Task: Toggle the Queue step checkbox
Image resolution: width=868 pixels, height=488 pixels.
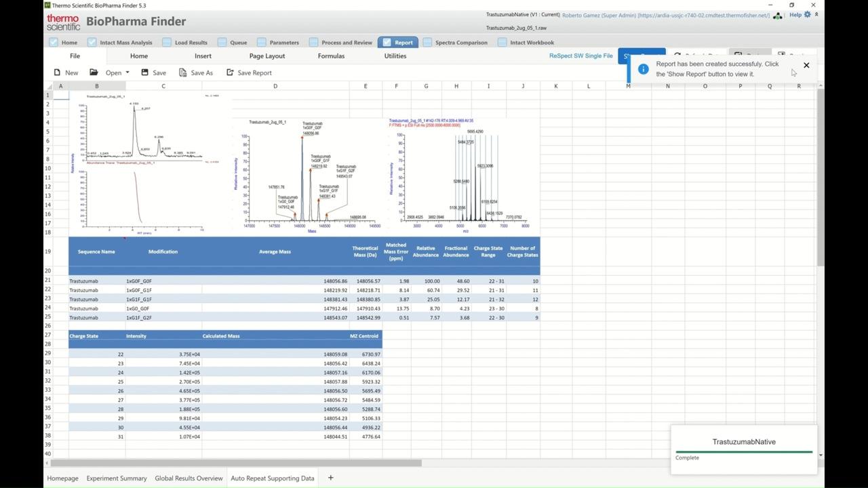Action: tap(222, 42)
